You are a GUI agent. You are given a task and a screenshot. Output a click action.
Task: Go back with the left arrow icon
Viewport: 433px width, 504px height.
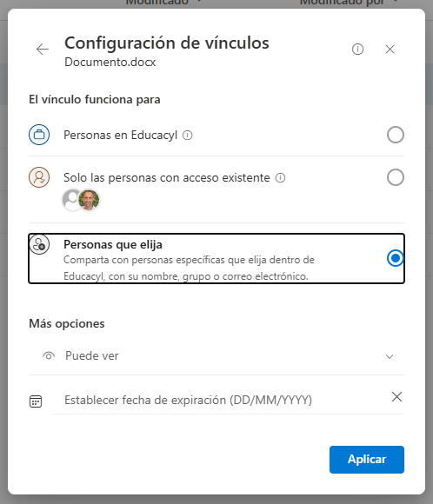pyautogui.click(x=43, y=50)
